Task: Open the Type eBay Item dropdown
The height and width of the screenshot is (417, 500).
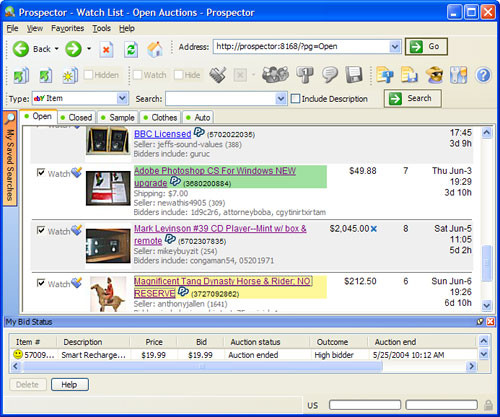Action: [x=122, y=98]
